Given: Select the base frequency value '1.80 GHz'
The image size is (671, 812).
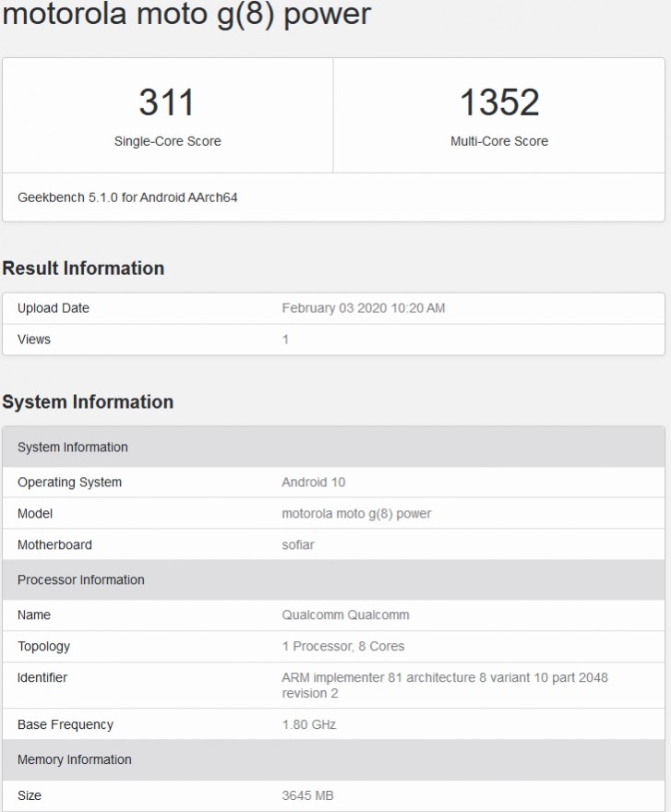Looking at the screenshot, I should click(x=308, y=725).
